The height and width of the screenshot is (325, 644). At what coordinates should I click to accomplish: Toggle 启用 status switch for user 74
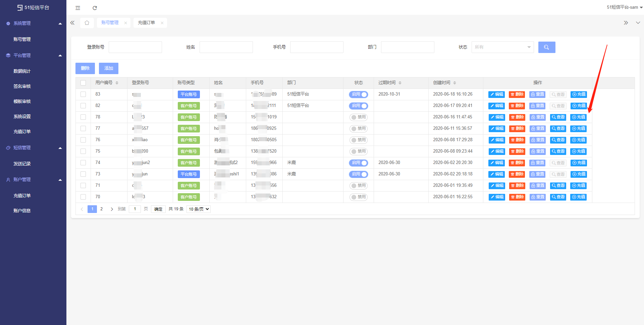click(x=359, y=163)
